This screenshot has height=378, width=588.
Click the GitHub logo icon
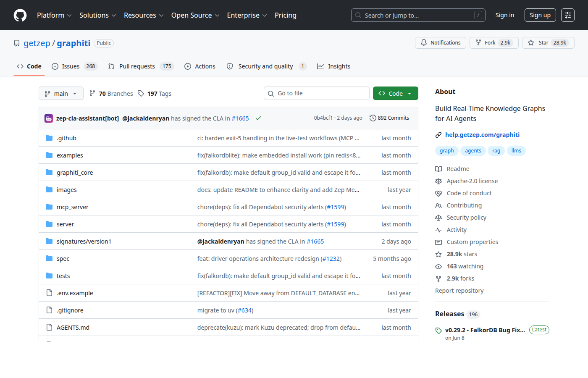[20, 15]
